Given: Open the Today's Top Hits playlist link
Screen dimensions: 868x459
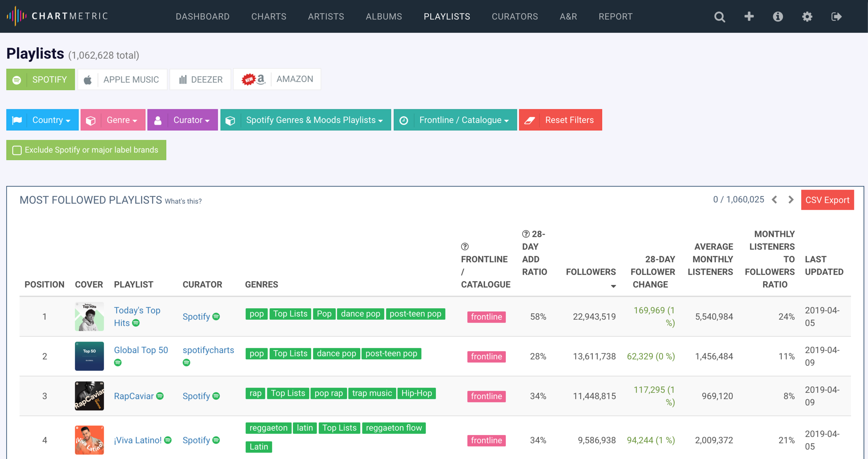Looking at the screenshot, I should click(x=137, y=310).
